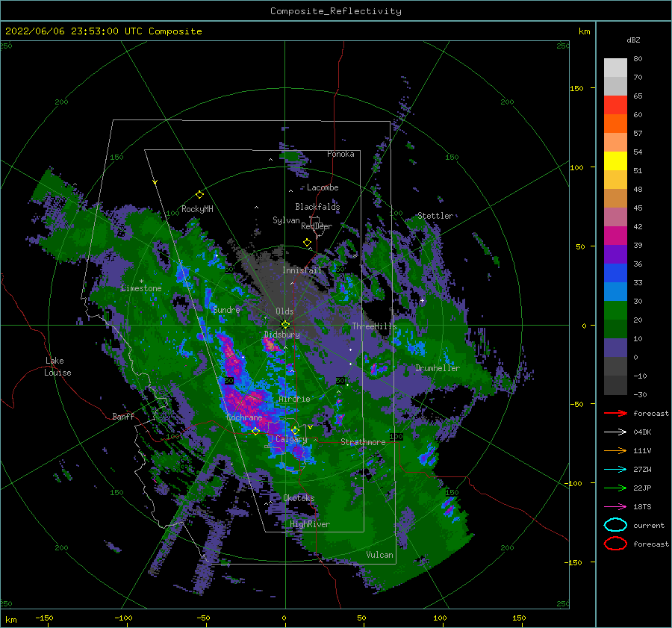Click the red forecast ellipse icon
This screenshot has width=672, height=628.
click(615, 544)
